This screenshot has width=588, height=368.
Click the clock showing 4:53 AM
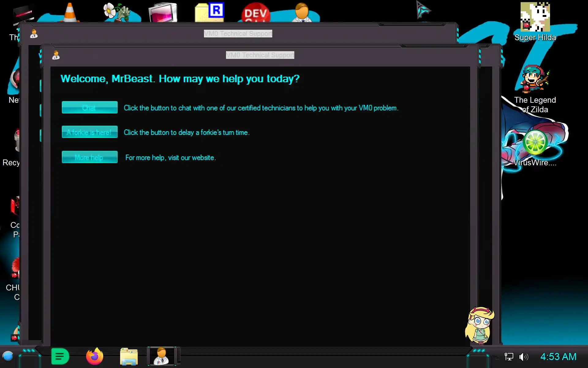tap(558, 357)
